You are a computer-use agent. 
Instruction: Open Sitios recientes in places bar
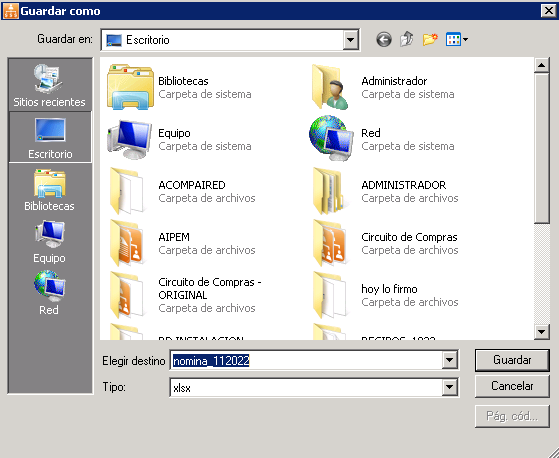tap(50, 85)
